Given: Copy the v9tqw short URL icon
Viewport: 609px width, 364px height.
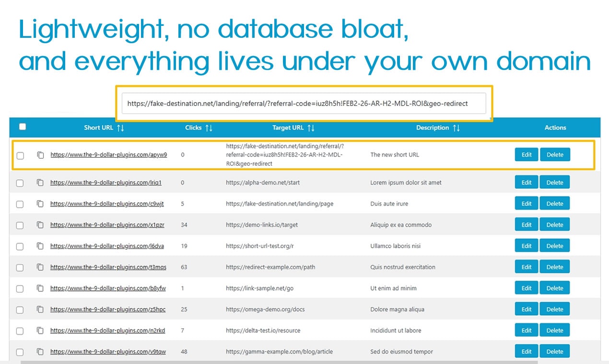Looking at the screenshot, I should [x=40, y=352].
